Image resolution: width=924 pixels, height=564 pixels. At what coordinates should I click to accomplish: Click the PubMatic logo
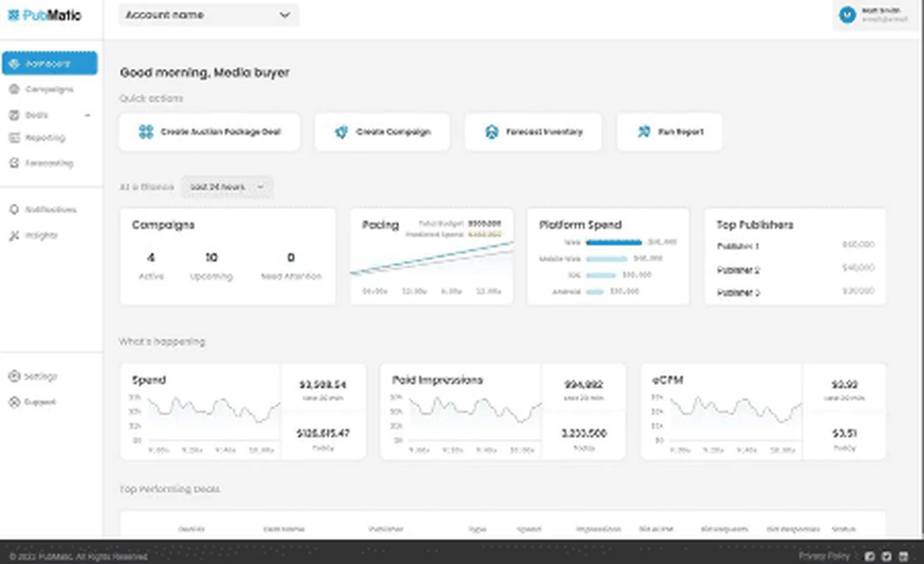44,16
